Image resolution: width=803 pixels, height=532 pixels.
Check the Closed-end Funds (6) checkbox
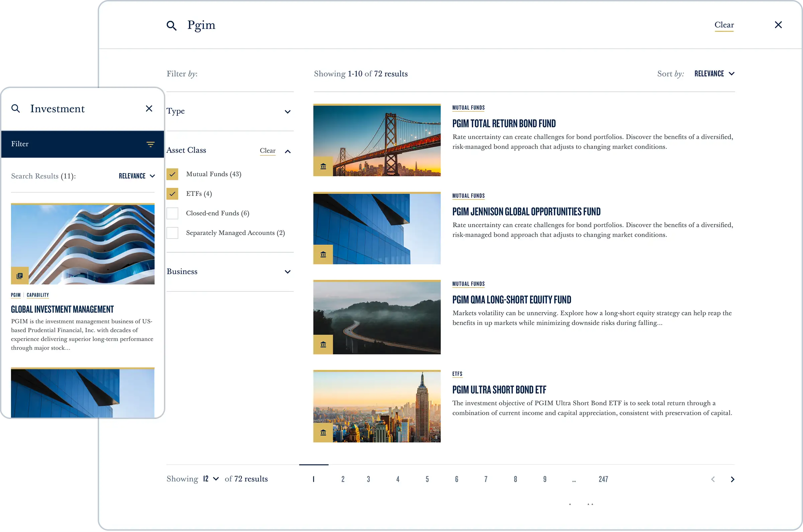point(172,213)
